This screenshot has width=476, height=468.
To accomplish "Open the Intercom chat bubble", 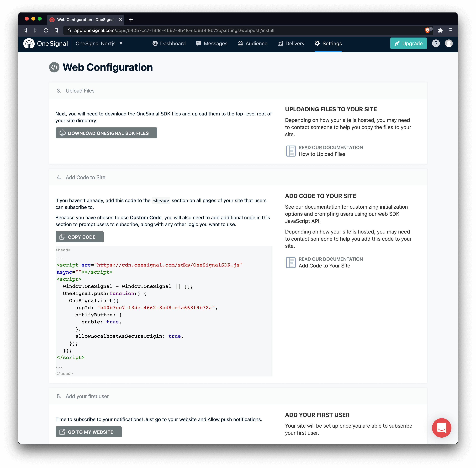I will point(441,428).
